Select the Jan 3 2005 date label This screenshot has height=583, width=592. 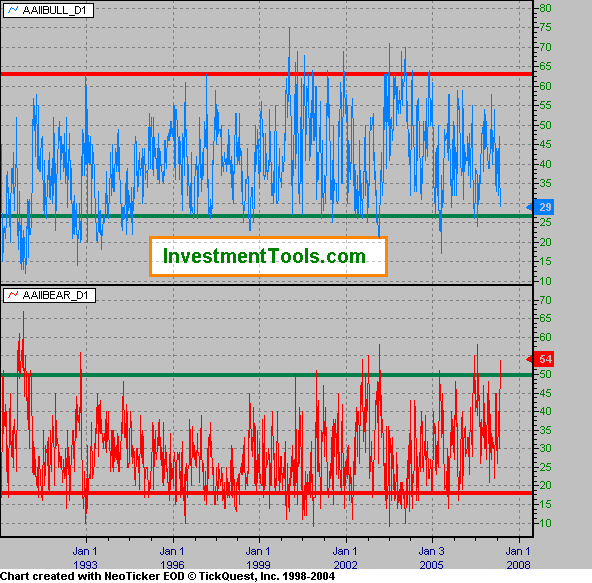tap(432, 558)
